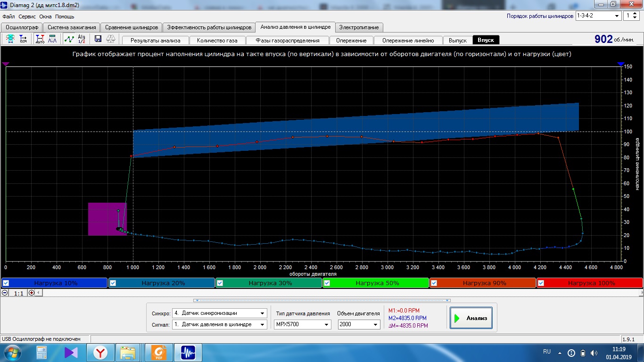Open Yandex browser from taskbar
Viewport: 644px width, 362px height.
pyautogui.click(x=100, y=353)
